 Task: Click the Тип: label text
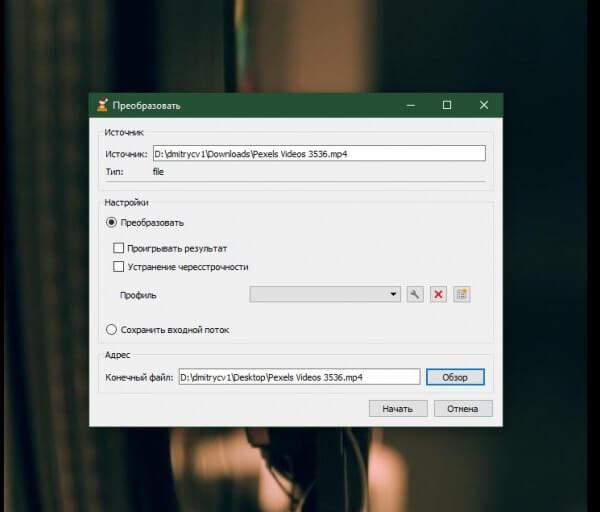tap(114, 171)
